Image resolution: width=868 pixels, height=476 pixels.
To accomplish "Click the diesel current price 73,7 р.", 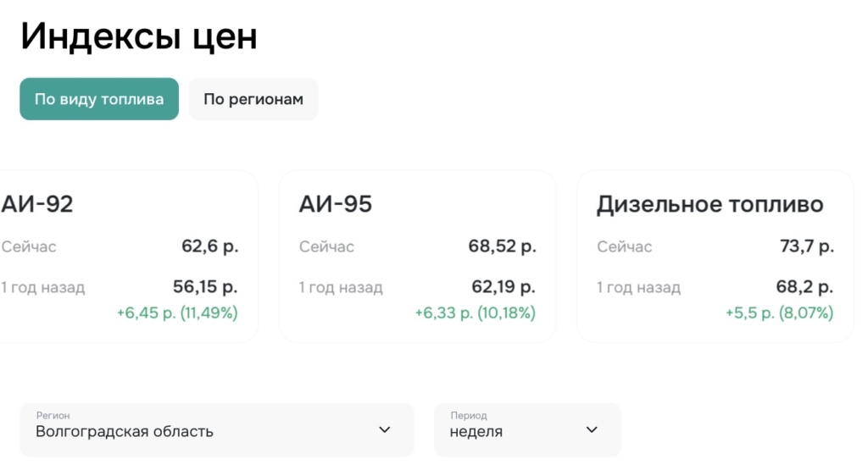I will (807, 246).
